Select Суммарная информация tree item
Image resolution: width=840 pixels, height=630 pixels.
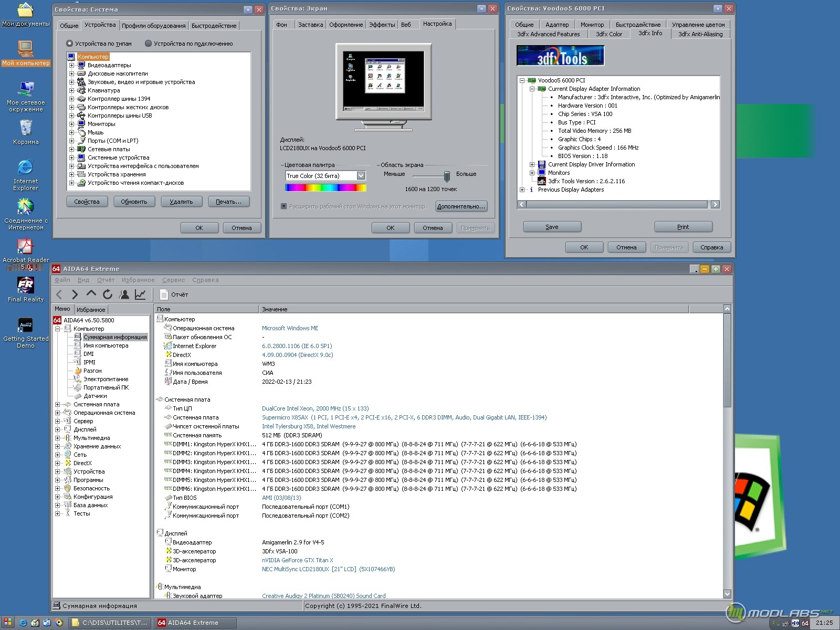pyautogui.click(x=115, y=337)
